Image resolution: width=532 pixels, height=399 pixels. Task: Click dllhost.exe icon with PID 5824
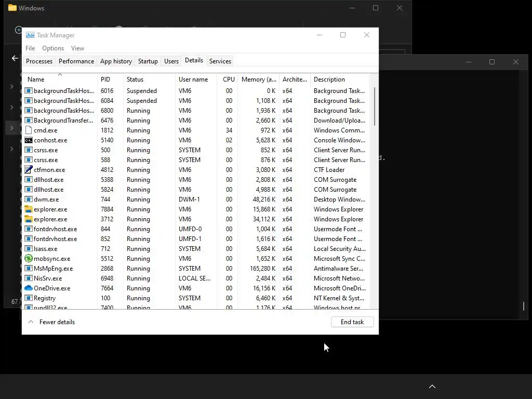(29, 189)
